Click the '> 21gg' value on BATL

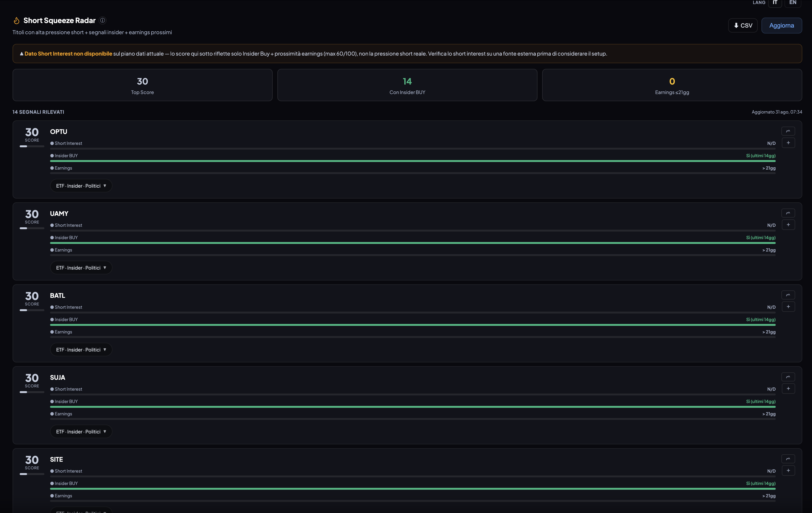coord(769,332)
